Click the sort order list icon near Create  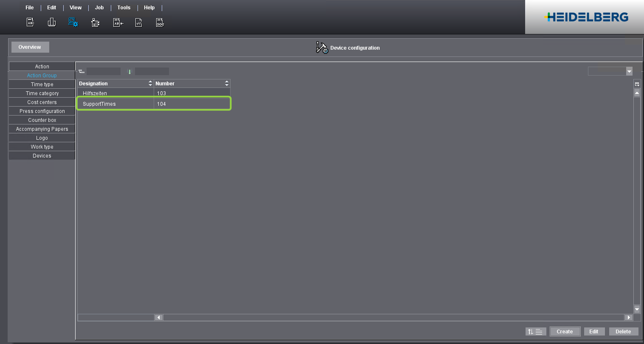[x=536, y=331]
